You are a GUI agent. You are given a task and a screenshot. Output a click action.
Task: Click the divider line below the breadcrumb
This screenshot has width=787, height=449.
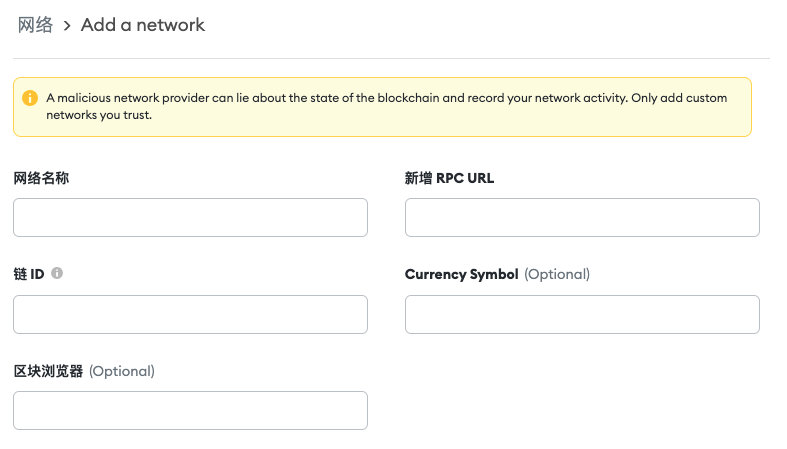(x=391, y=58)
